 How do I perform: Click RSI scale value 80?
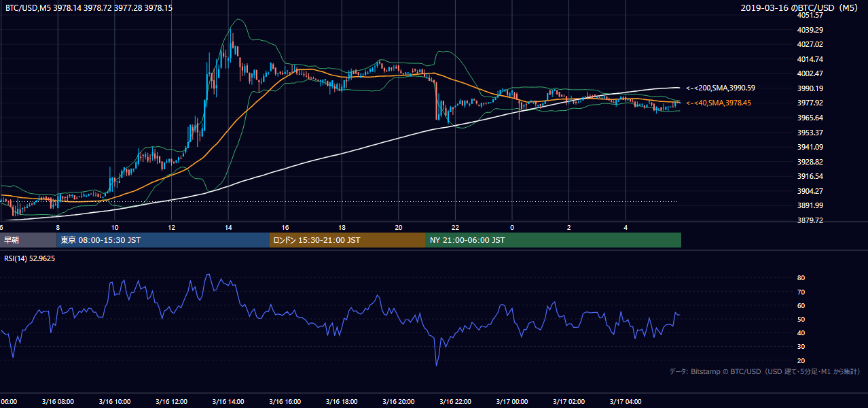click(801, 278)
